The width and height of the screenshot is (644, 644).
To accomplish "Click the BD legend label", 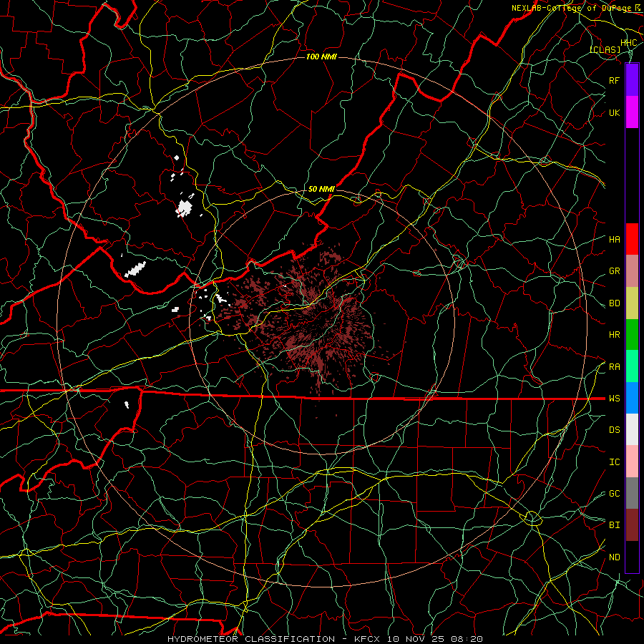I will (x=615, y=303).
